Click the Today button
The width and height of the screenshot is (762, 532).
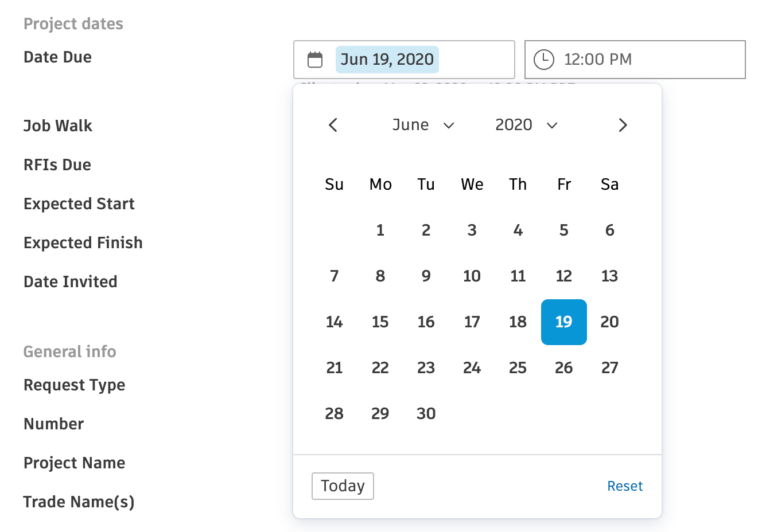pyautogui.click(x=343, y=486)
